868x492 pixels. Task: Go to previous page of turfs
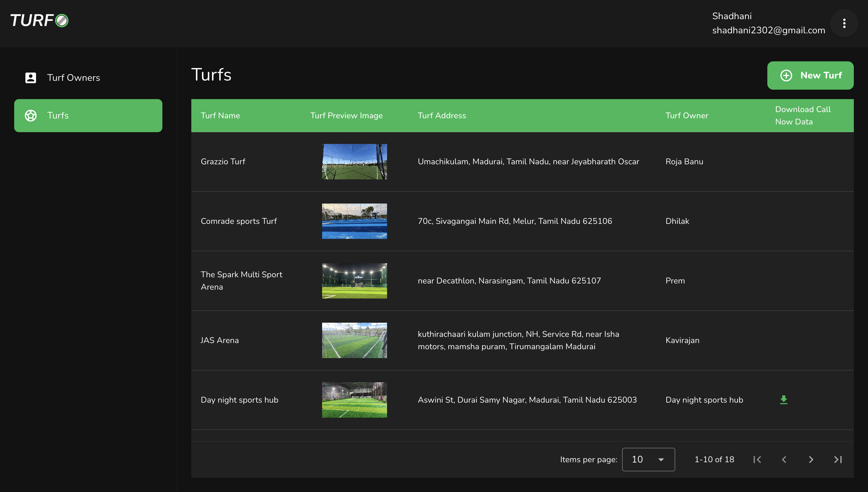(784, 460)
